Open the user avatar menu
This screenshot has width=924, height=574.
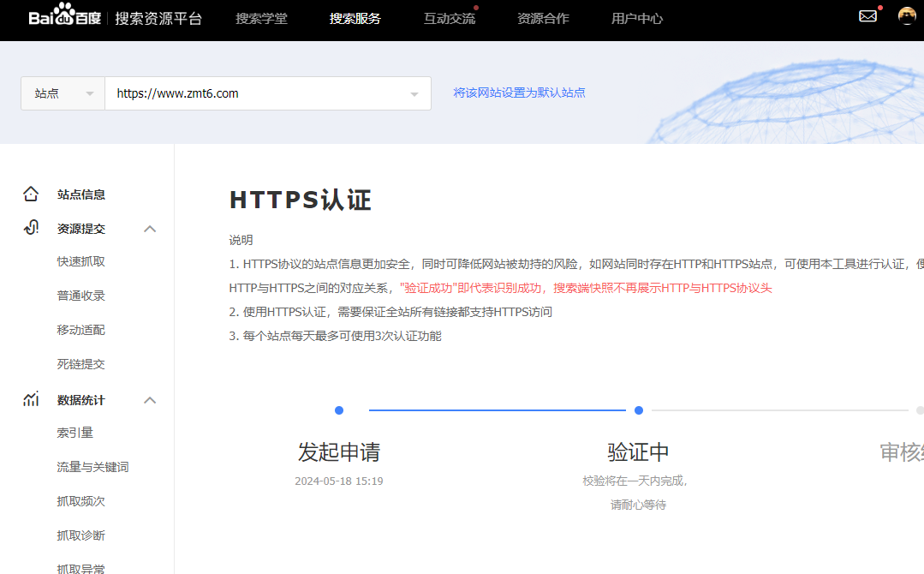pyautogui.click(x=906, y=16)
